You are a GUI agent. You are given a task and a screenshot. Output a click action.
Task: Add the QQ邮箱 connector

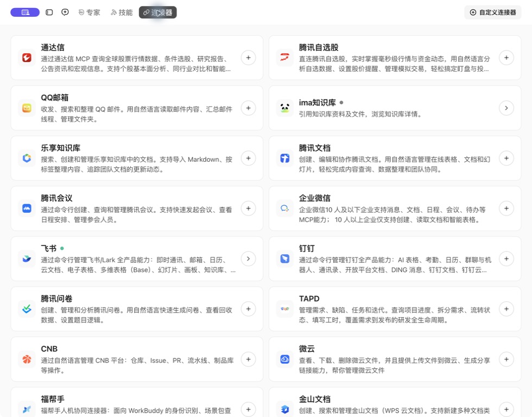coord(249,108)
